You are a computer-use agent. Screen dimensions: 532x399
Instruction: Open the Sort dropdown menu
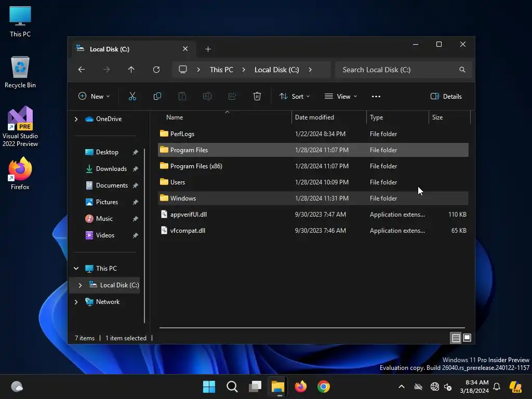pyautogui.click(x=295, y=96)
